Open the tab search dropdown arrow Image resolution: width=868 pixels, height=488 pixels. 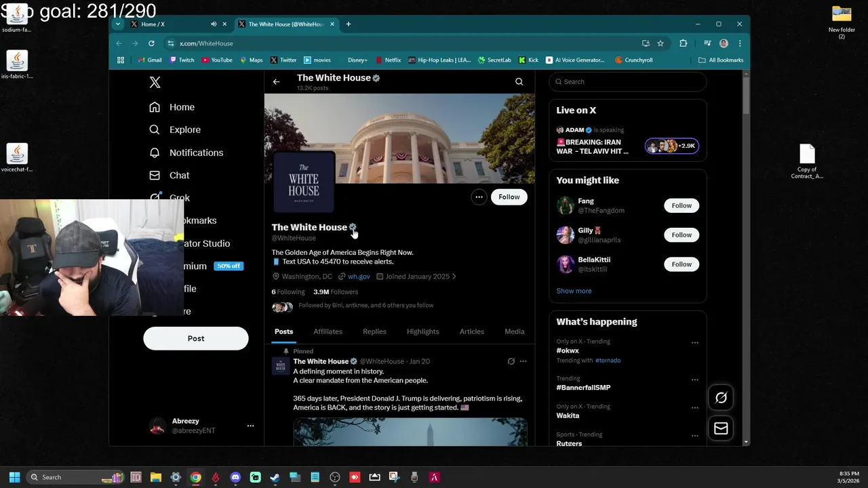(x=118, y=24)
